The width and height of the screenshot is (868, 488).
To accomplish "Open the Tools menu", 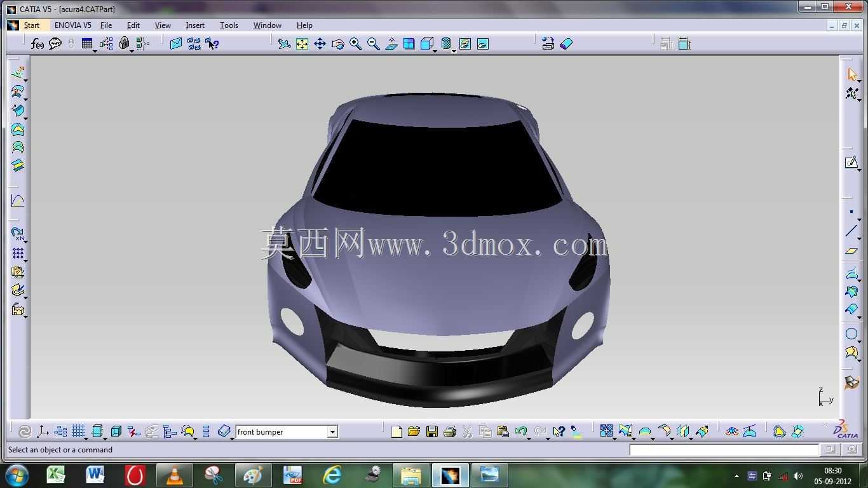I will click(x=229, y=25).
